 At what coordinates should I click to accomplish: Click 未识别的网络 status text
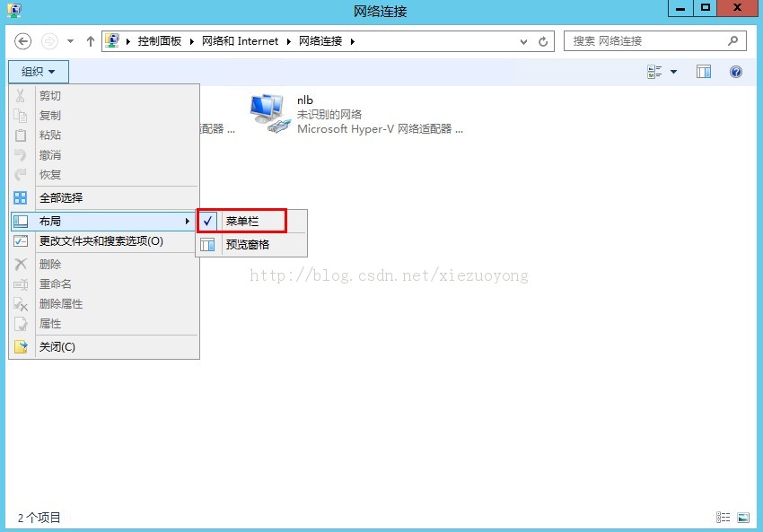tap(329, 115)
